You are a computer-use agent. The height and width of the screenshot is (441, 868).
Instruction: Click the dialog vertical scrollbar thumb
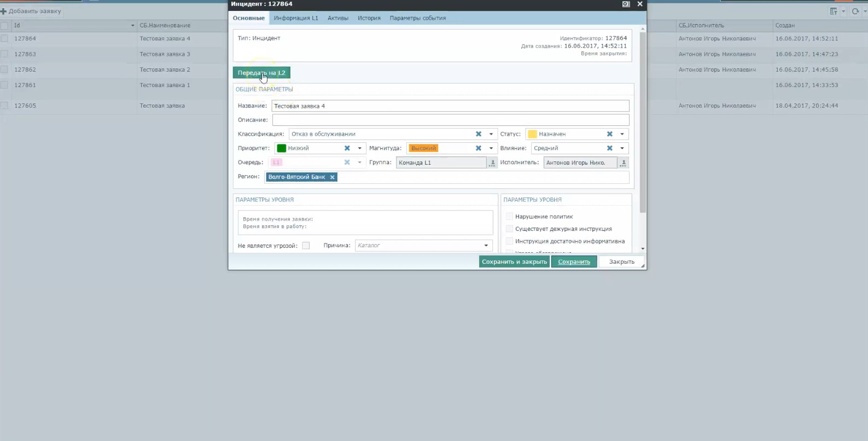tap(643, 122)
